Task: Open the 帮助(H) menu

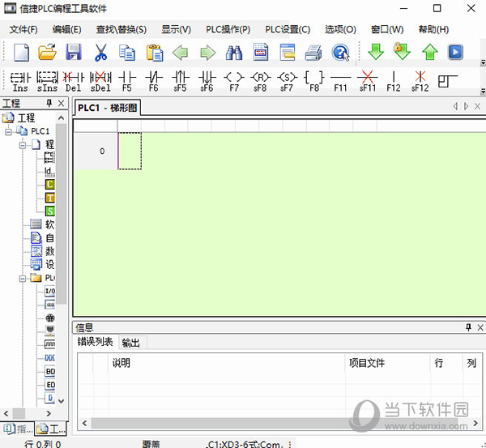Action: click(x=433, y=29)
